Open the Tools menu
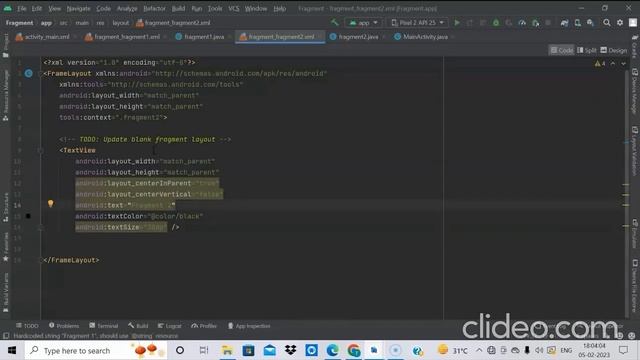Image resolution: width=640 pixels, height=360 pixels. tap(215, 8)
